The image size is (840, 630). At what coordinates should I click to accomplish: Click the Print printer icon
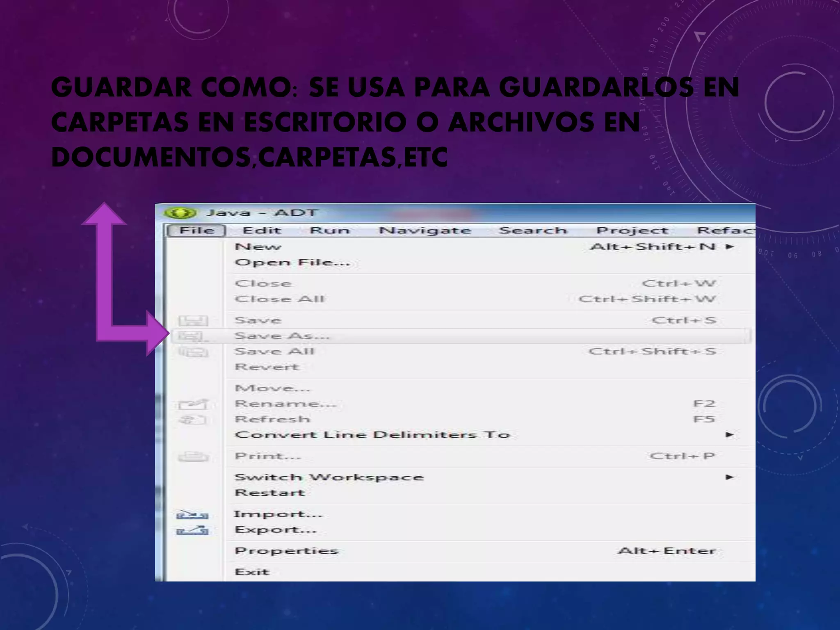(x=193, y=457)
